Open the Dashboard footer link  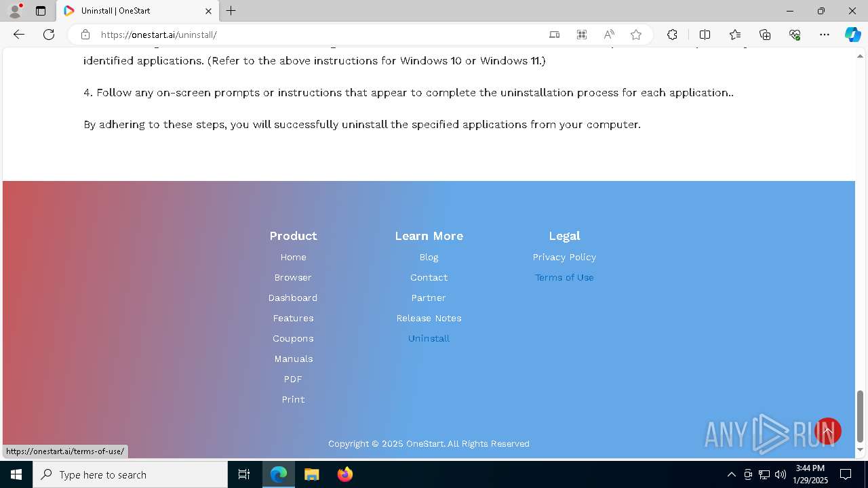tap(293, 298)
